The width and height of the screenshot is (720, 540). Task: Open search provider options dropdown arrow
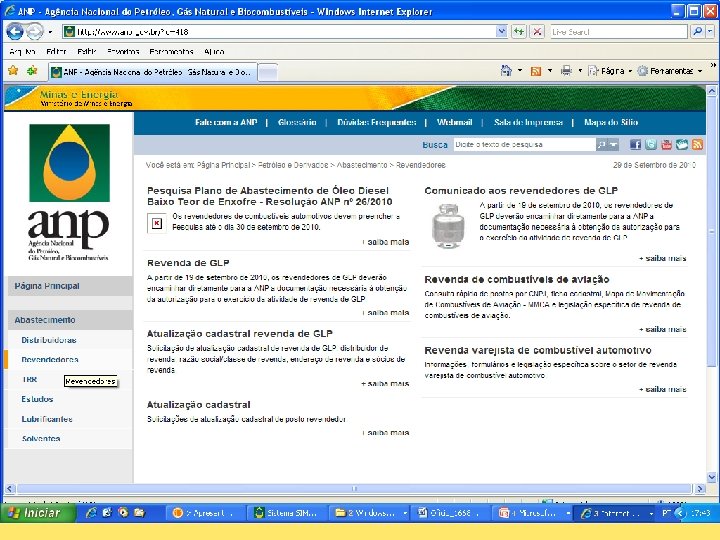pyautogui.click(x=710, y=32)
